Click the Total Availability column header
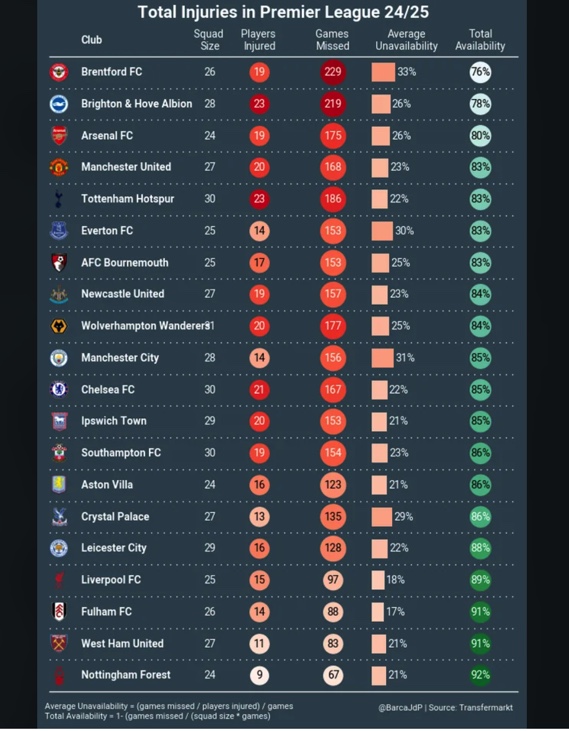This screenshot has height=731, width=569. (x=480, y=40)
